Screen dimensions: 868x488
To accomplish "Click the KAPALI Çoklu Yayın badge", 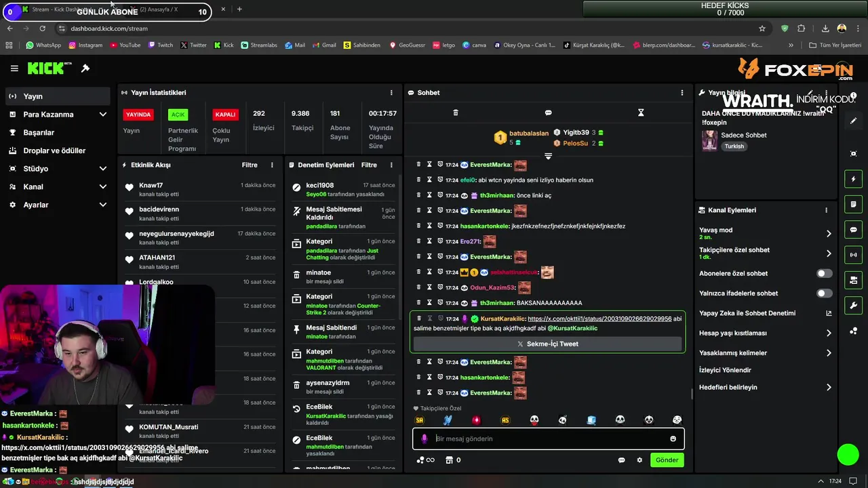I will [x=225, y=115].
